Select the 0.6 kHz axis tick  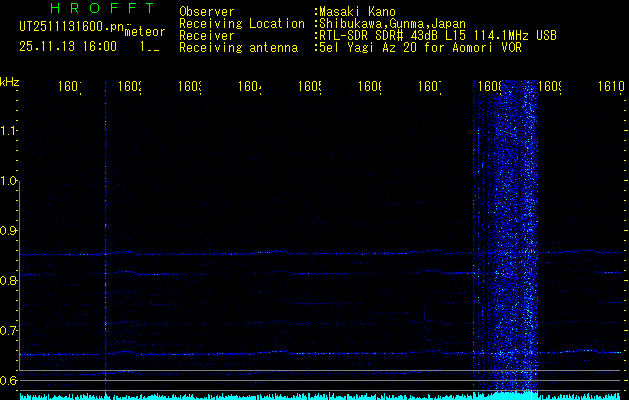click(x=9, y=380)
